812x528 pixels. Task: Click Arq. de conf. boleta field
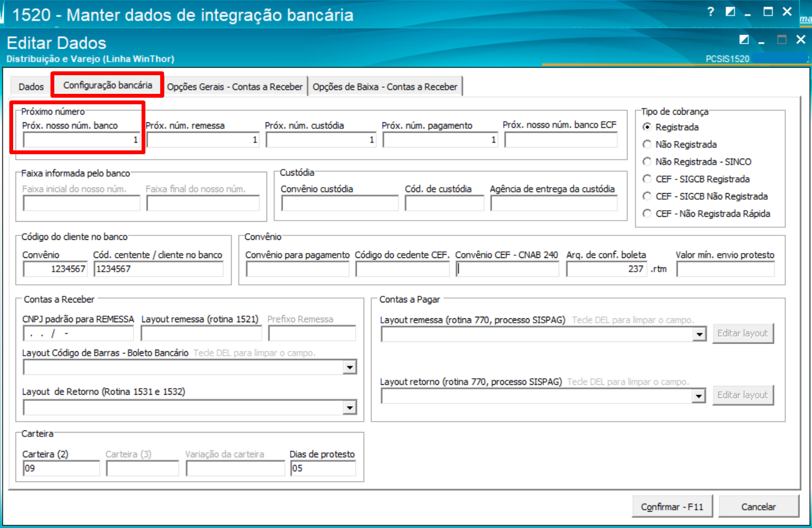(607, 269)
